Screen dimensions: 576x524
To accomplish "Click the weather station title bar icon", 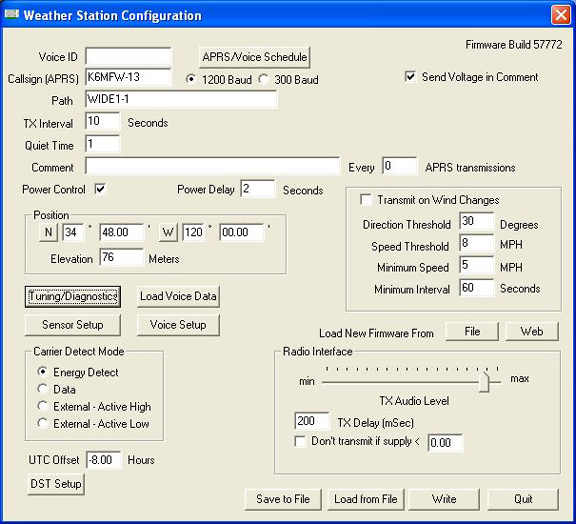I will pyautogui.click(x=11, y=15).
